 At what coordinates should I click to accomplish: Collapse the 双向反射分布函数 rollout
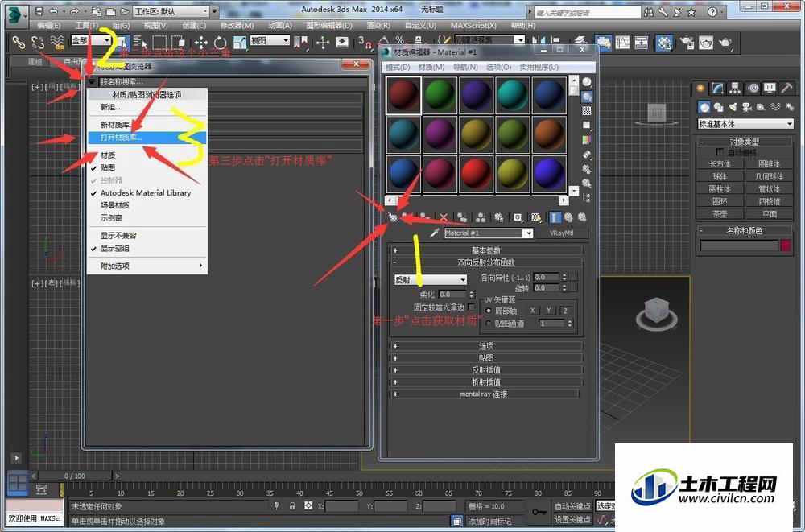(x=485, y=262)
